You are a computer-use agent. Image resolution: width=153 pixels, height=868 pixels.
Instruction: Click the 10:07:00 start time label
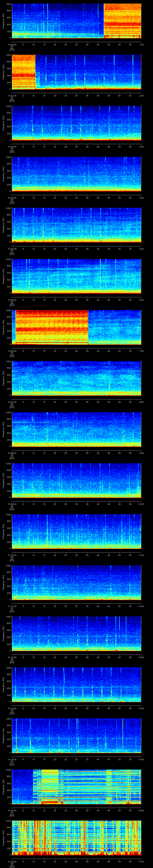pyautogui.click(x=12, y=402)
